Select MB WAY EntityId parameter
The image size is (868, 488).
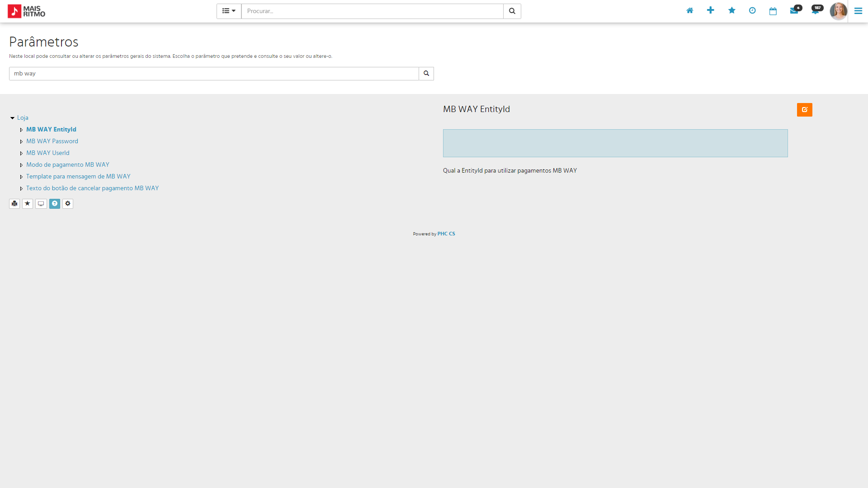tap(51, 130)
